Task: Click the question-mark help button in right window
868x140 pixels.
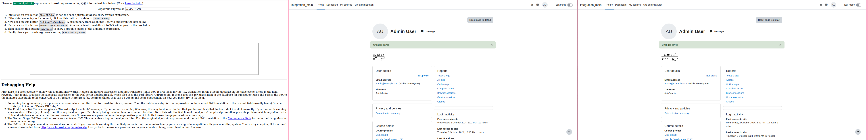Action: click(858, 132)
